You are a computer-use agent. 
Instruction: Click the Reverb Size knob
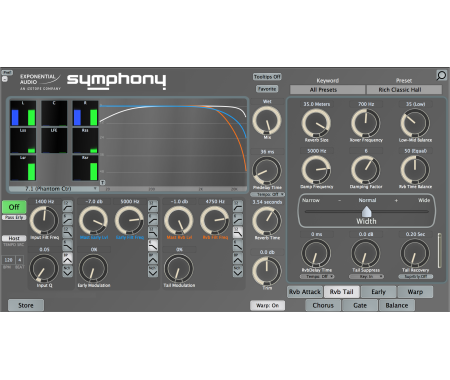316,123
